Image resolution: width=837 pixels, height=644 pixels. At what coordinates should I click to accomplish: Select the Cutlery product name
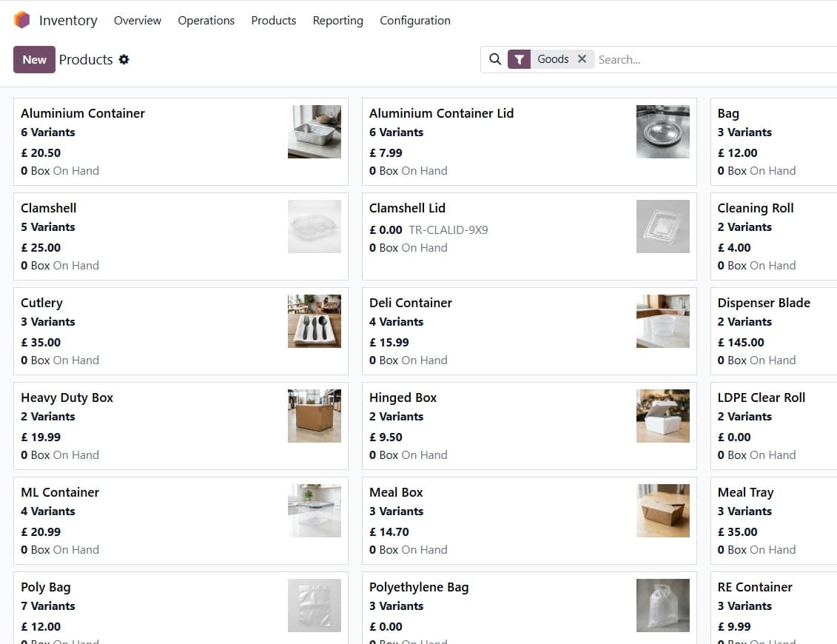pos(41,303)
